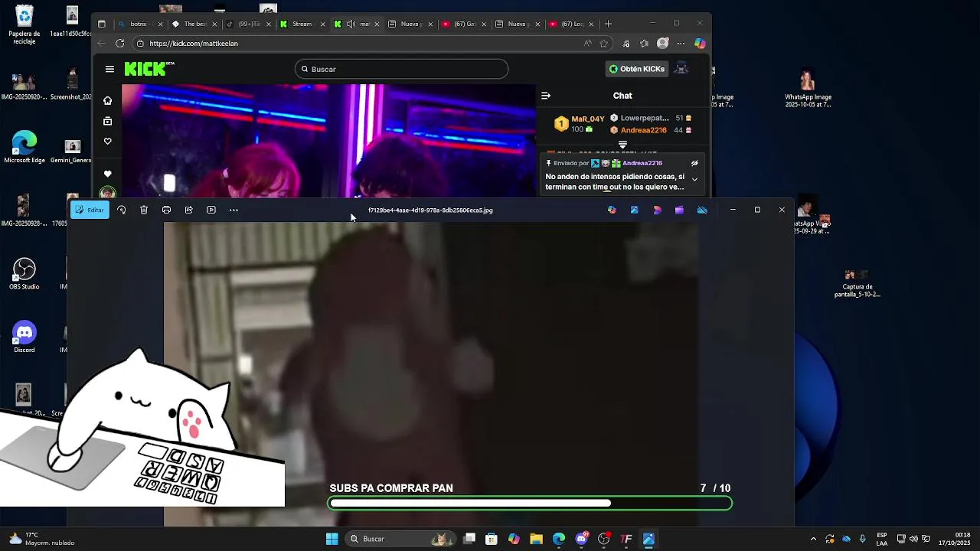Viewport: 980px width, 551px height.
Task: Open OneDrive cloud icon in Photos title bar
Action: (x=702, y=210)
